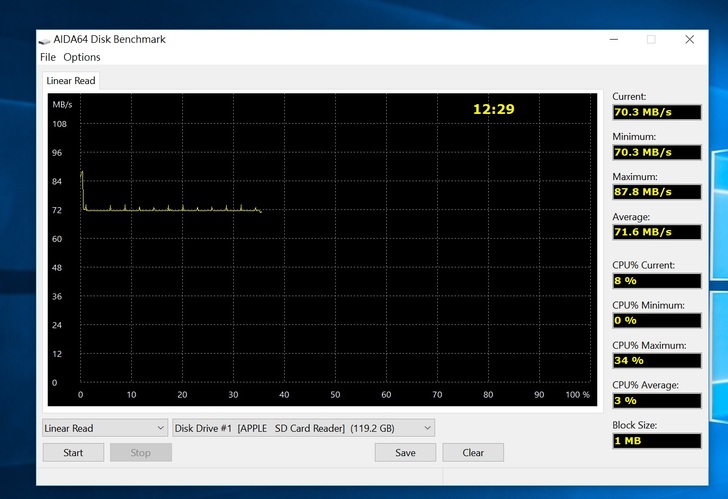This screenshot has height=499, width=728.
Task: Open the File menu
Action: pyautogui.click(x=48, y=57)
